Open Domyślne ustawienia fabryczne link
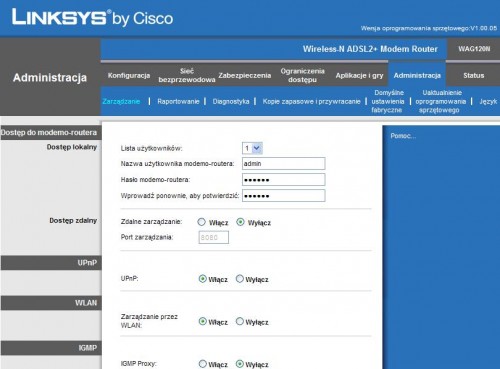 click(388, 101)
